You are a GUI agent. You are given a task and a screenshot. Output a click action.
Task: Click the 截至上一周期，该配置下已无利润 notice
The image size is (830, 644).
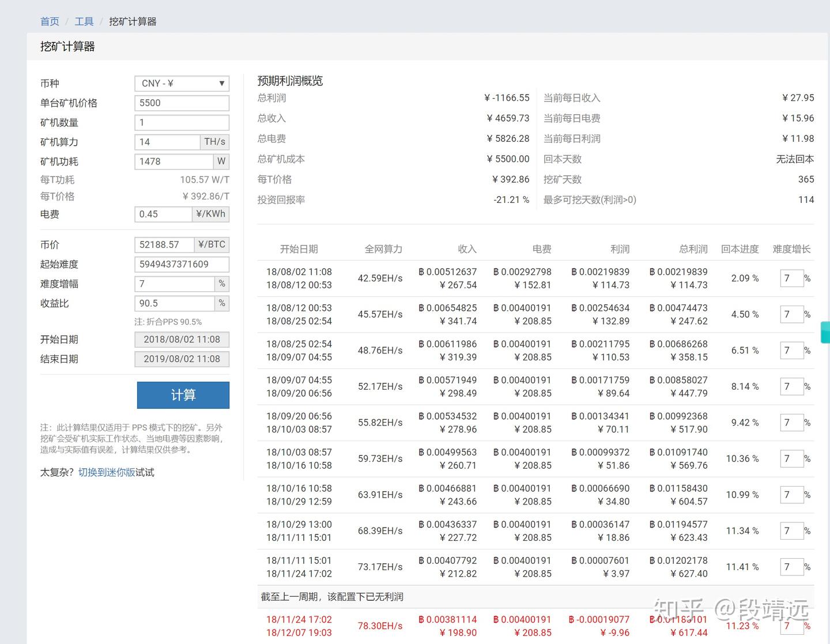pyautogui.click(x=332, y=597)
